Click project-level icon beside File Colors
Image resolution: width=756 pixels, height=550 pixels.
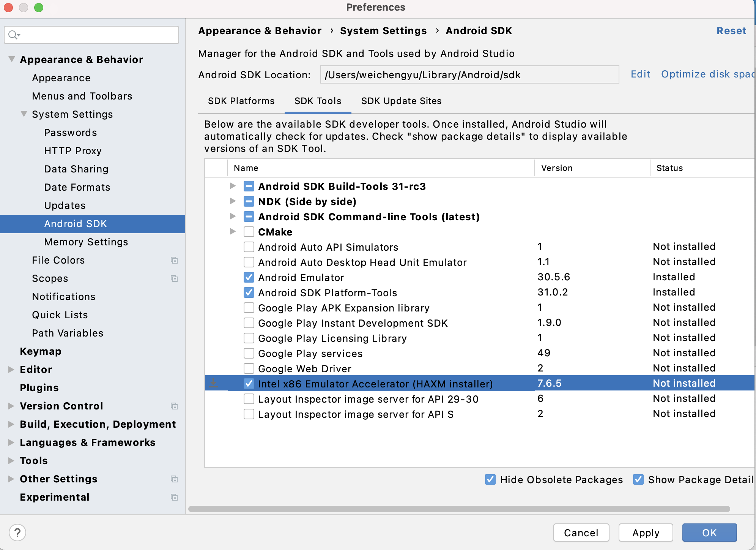pyautogui.click(x=174, y=260)
